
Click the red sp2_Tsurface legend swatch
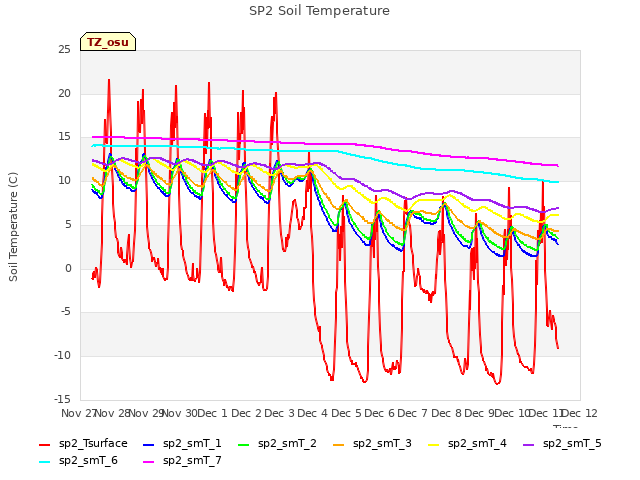coord(44,445)
